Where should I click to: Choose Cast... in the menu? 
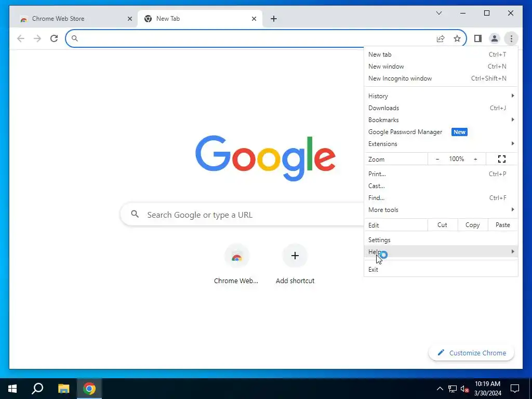pyautogui.click(x=441, y=186)
